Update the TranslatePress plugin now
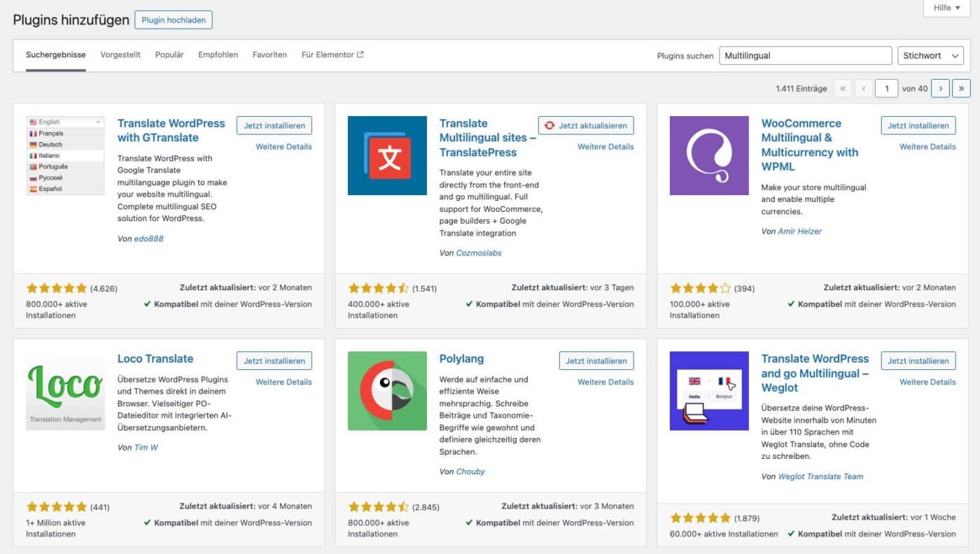980x554 pixels. [586, 126]
